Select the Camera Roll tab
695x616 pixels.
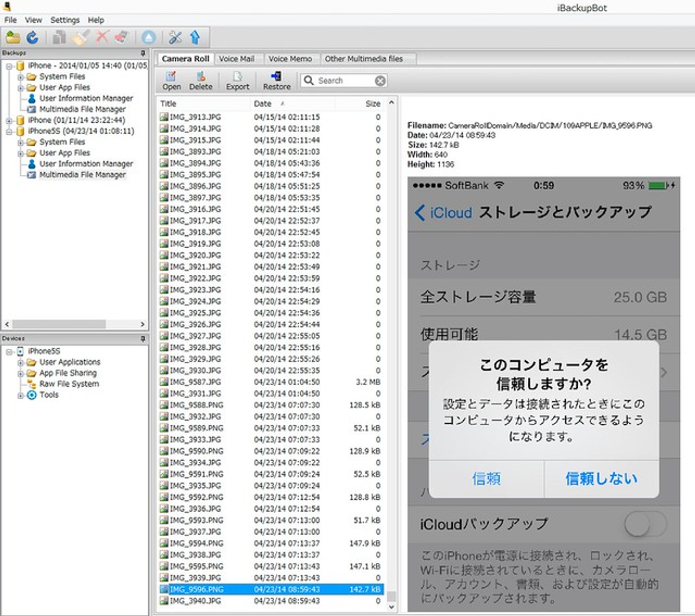click(185, 59)
